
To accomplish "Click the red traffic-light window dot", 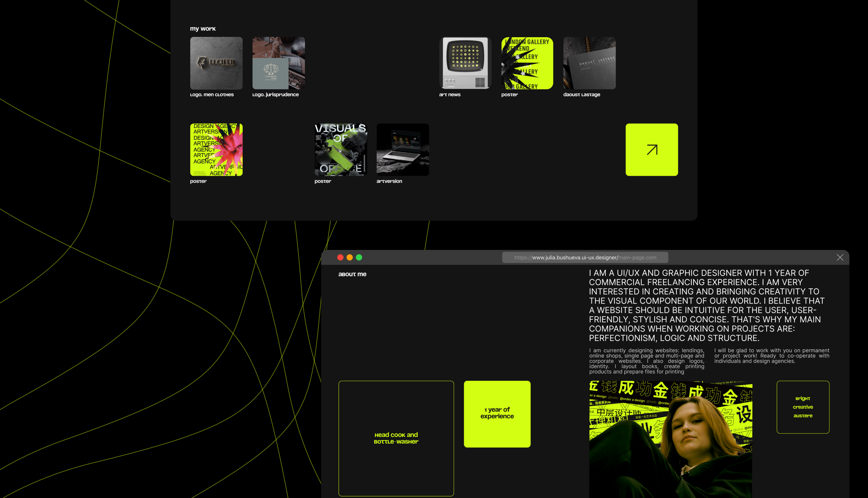I will [340, 257].
